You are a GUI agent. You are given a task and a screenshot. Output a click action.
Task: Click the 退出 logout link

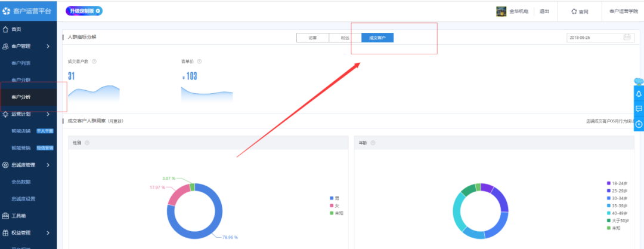coord(544,11)
